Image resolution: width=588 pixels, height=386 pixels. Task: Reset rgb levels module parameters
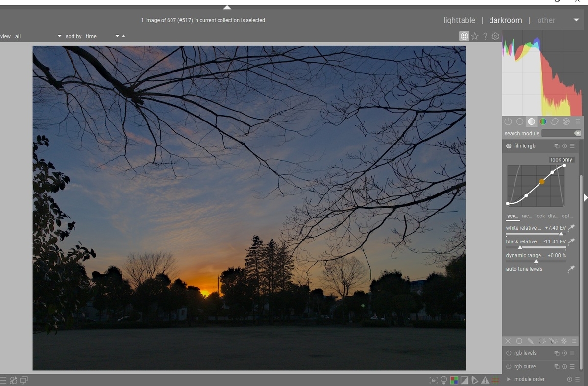click(564, 353)
